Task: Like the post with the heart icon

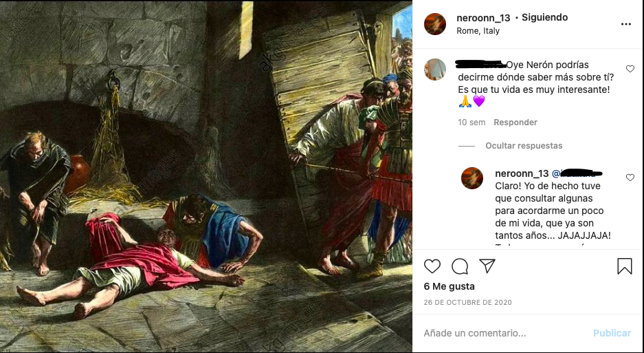Action: point(432,266)
